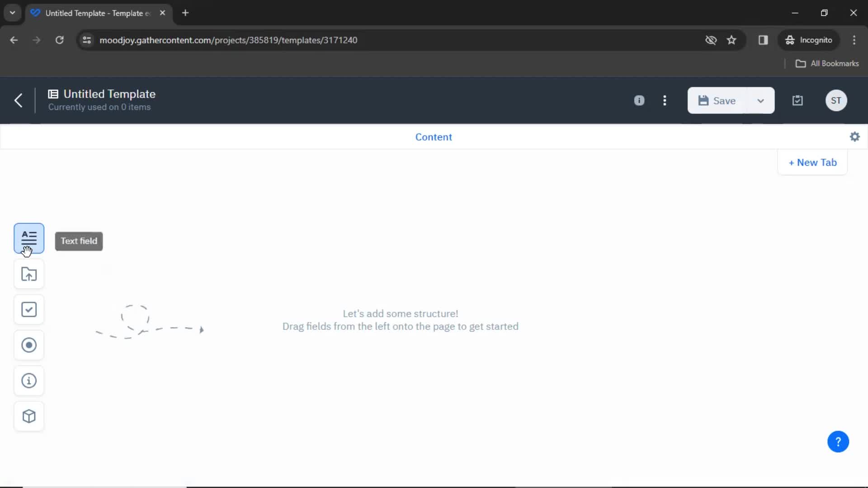Image resolution: width=868 pixels, height=488 pixels.
Task: Select the Guidelines info field icon
Action: tap(29, 381)
